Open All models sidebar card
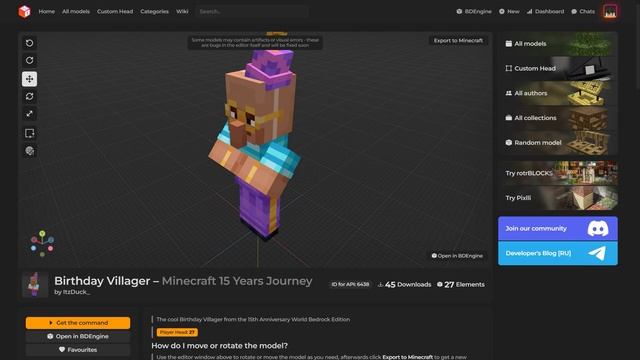The height and width of the screenshot is (360, 640). click(x=558, y=44)
